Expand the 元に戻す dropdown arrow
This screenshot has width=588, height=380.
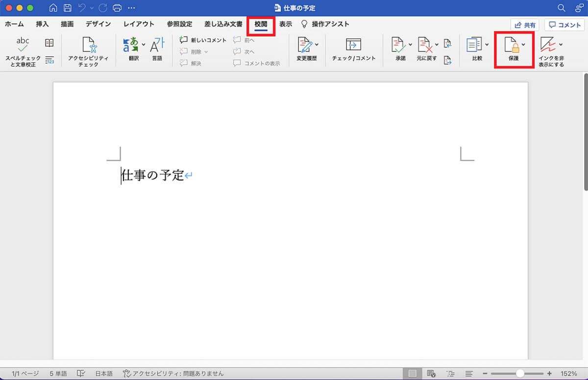[x=436, y=45]
